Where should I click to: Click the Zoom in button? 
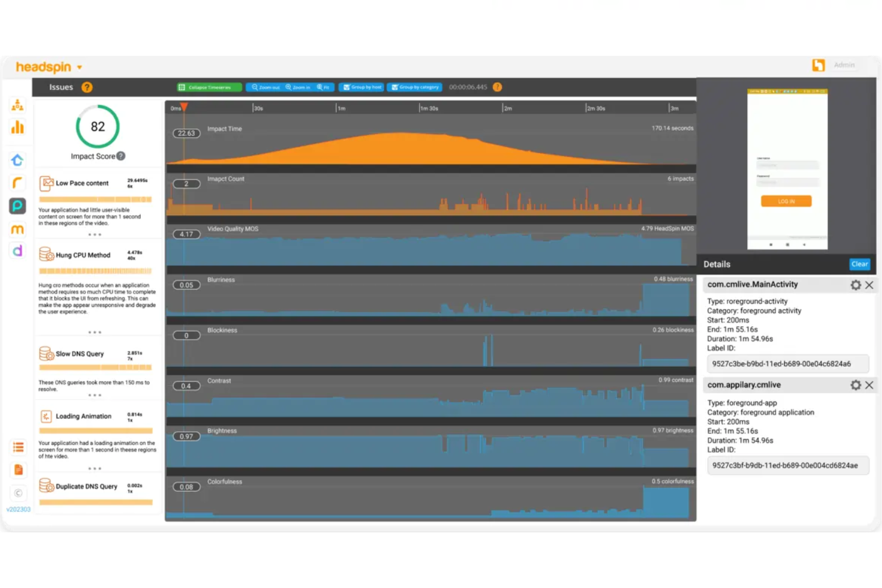coord(297,87)
